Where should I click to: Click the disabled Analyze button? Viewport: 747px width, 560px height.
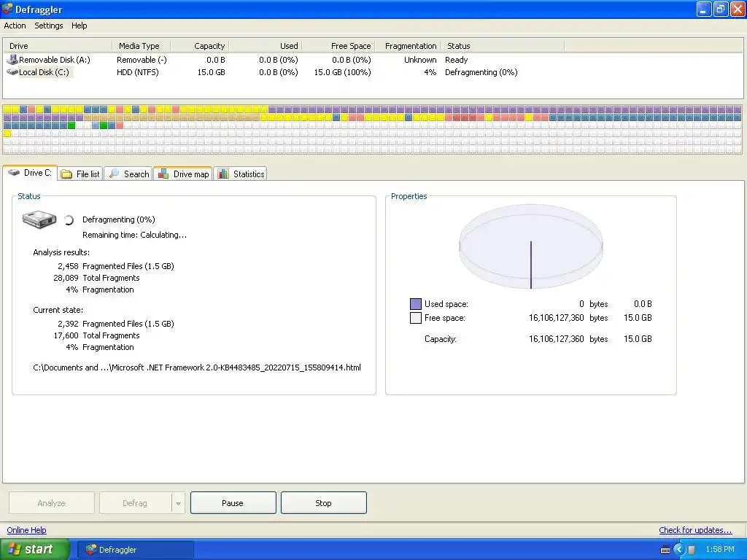tap(52, 503)
